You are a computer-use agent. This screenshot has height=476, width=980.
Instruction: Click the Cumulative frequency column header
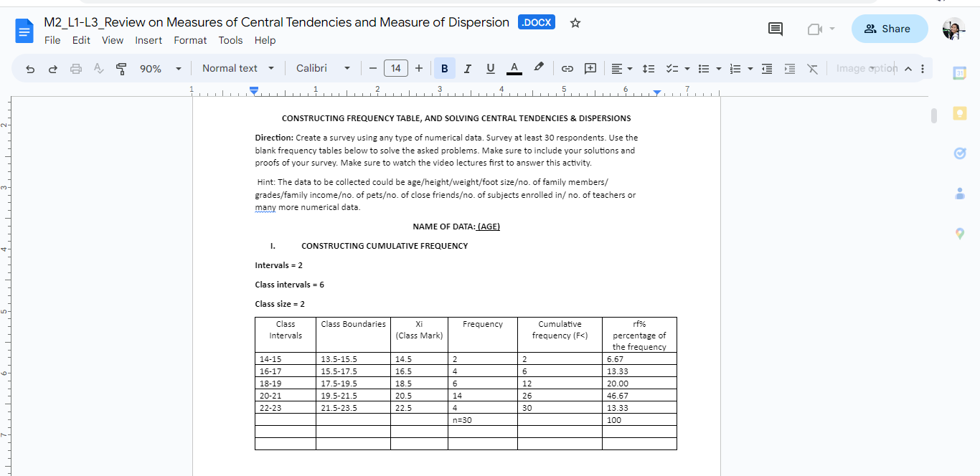560,335
